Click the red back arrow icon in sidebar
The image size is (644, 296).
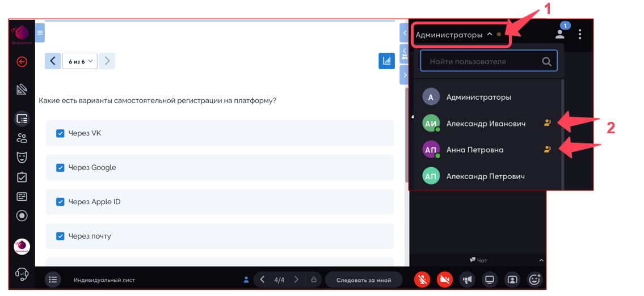[x=22, y=62]
